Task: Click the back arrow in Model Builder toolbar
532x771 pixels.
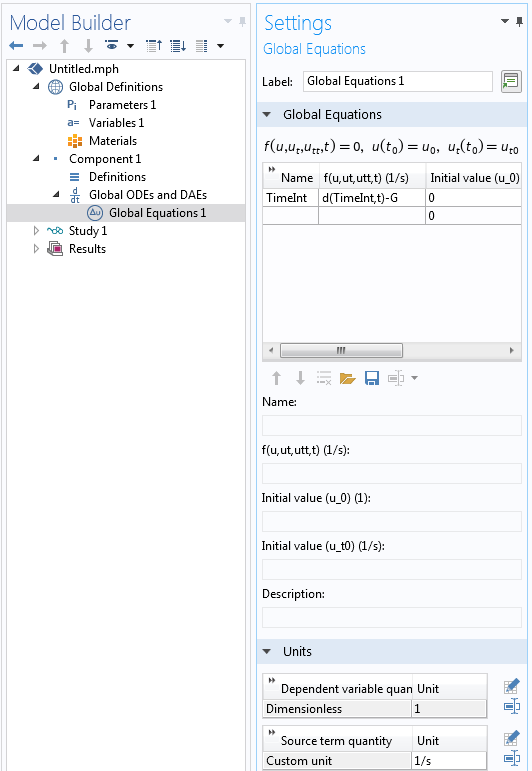Action: 16,46
